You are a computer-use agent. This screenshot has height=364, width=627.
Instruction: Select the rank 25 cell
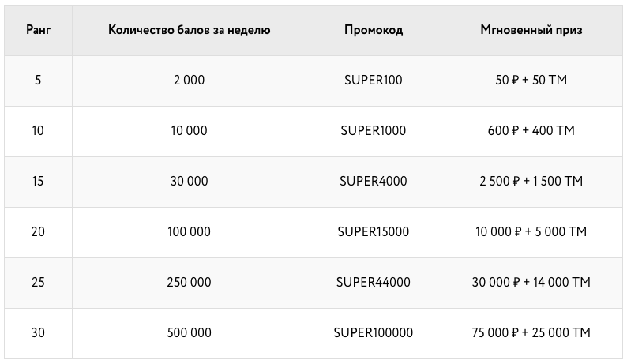tap(38, 282)
